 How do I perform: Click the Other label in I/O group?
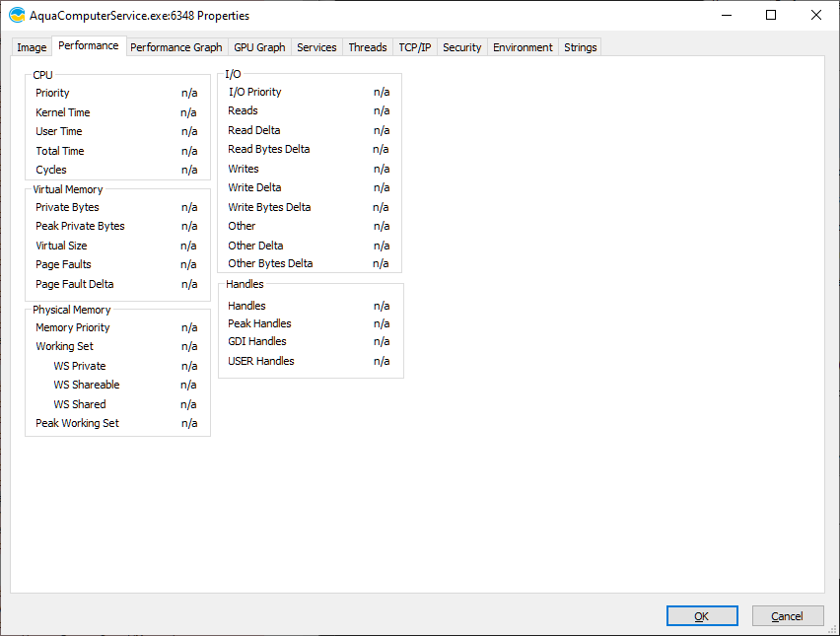click(243, 226)
